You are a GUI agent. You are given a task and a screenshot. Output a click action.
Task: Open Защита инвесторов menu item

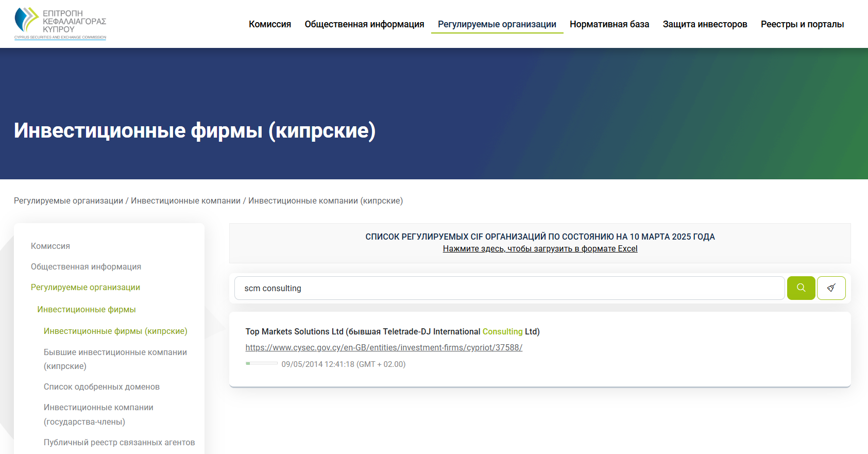pyautogui.click(x=705, y=24)
